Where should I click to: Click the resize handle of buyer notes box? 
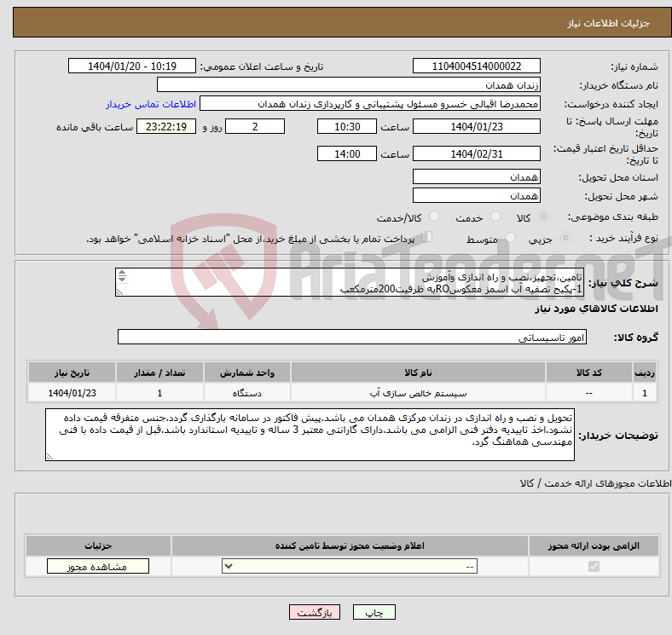tap(49, 457)
